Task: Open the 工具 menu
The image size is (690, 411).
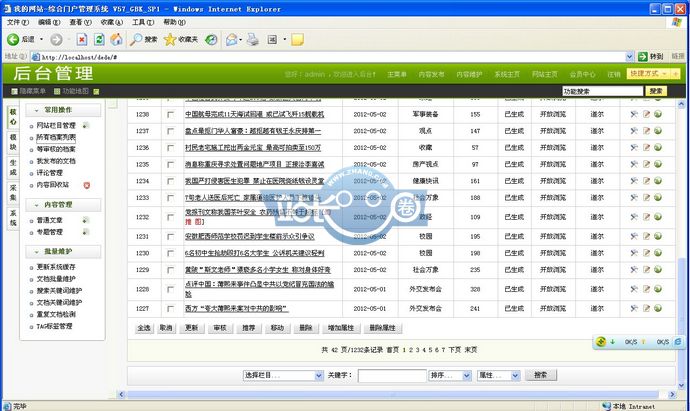Action: [143, 22]
